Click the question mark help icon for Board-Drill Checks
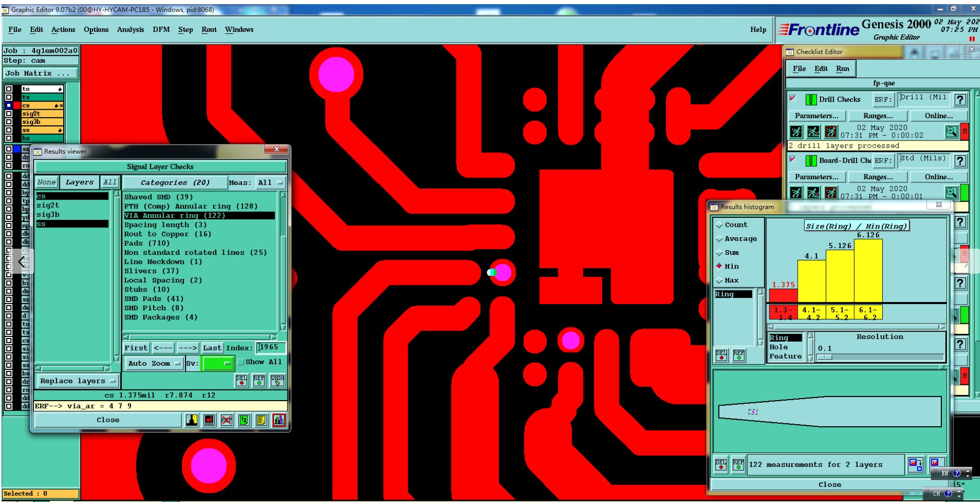This screenshot has height=502, width=980. [x=960, y=161]
